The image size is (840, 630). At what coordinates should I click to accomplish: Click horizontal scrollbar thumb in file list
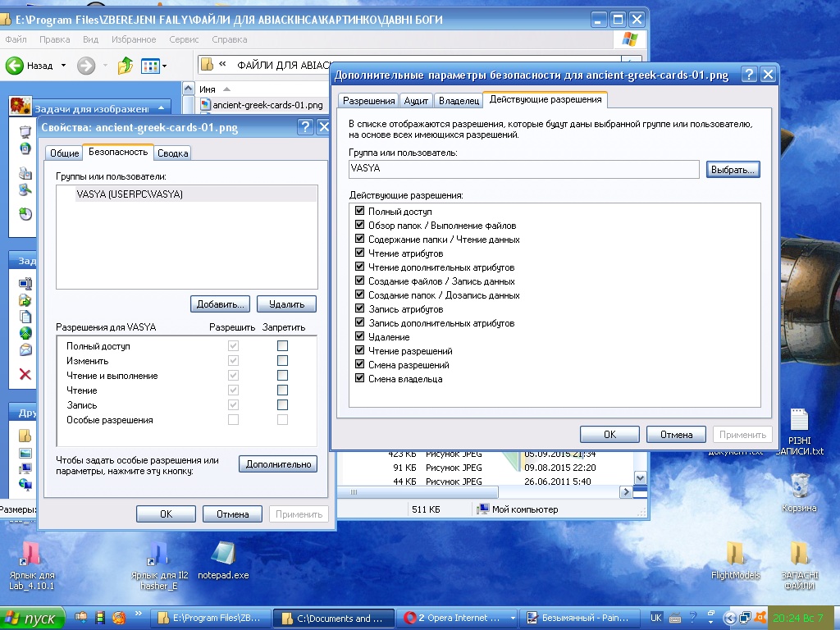[418, 491]
